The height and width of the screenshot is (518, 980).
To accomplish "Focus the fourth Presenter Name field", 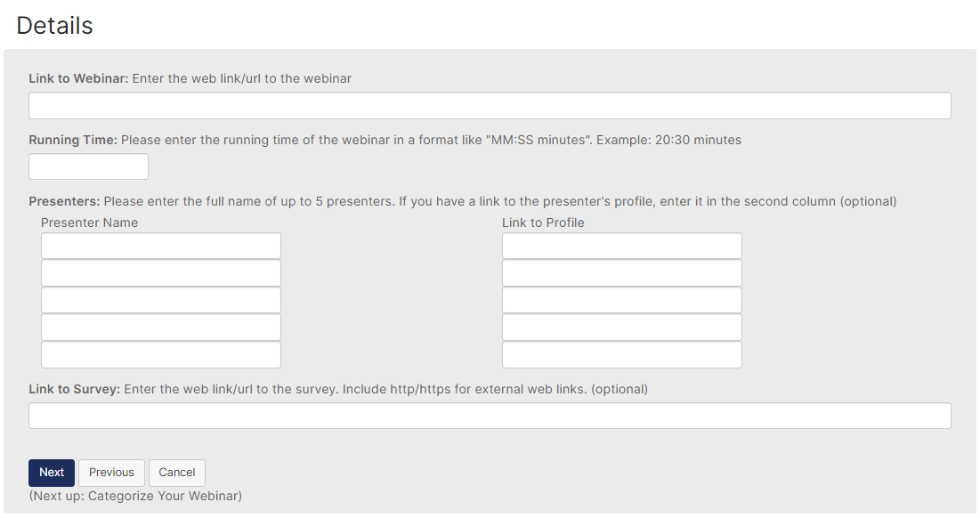I will [161, 328].
